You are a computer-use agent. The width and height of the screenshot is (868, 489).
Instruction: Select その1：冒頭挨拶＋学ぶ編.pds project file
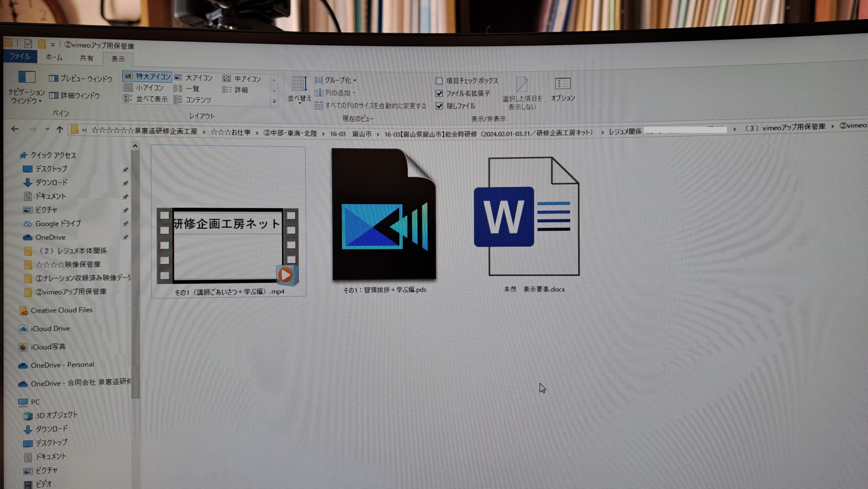384,220
